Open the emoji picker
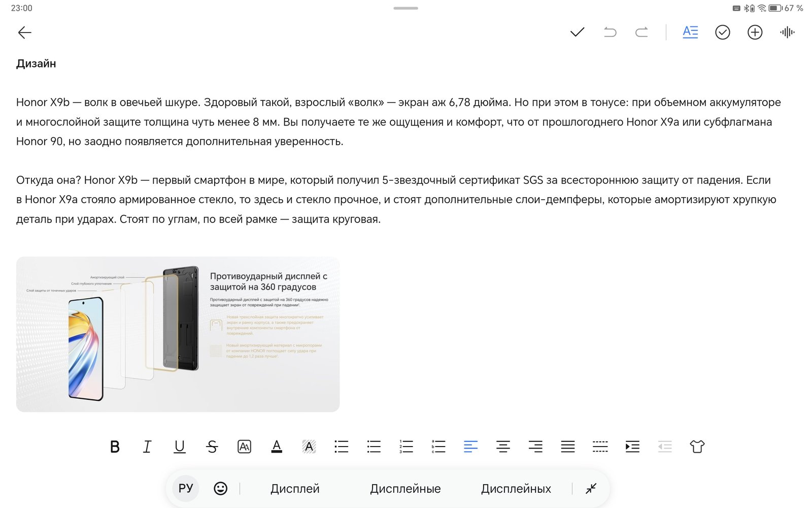The width and height of the screenshot is (812, 508). point(220,488)
